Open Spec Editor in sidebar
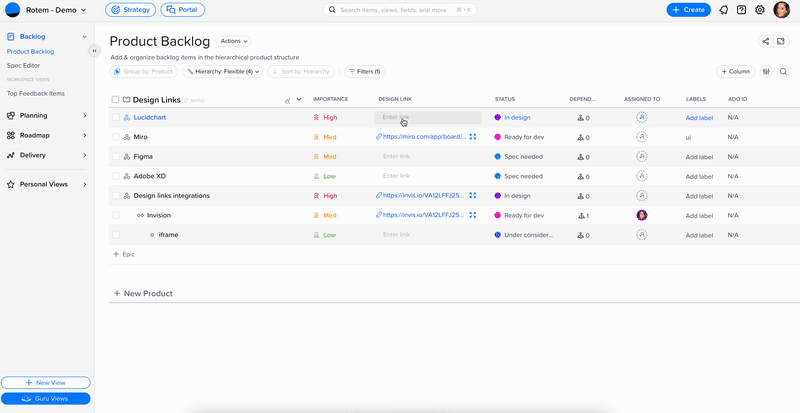Screen dimensions: 800x413 tap(24, 65)
